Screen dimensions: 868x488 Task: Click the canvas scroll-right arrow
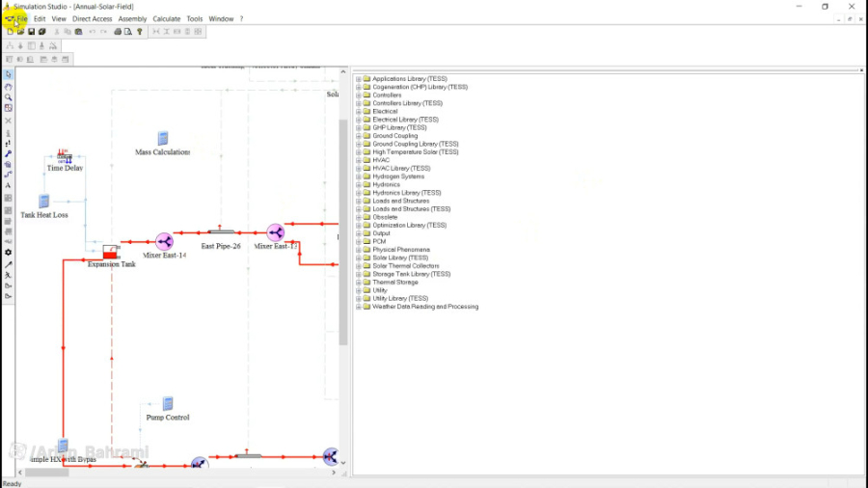pos(334,473)
